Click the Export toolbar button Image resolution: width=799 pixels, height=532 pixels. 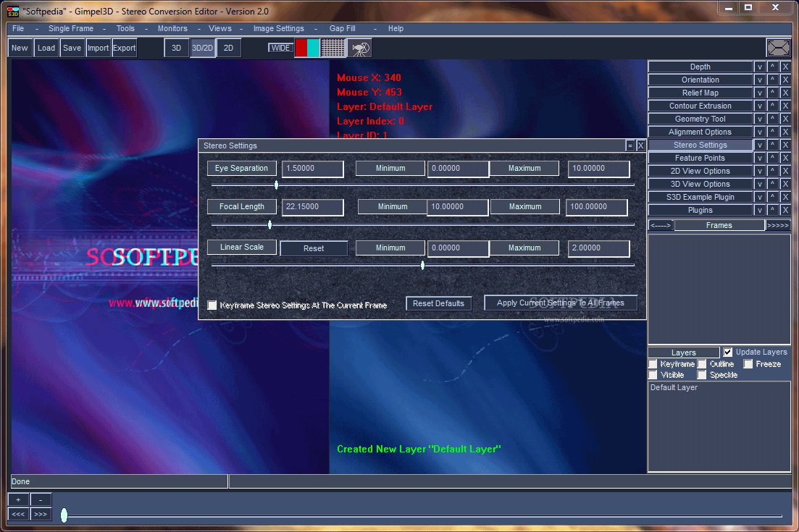click(x=124, y=48)
